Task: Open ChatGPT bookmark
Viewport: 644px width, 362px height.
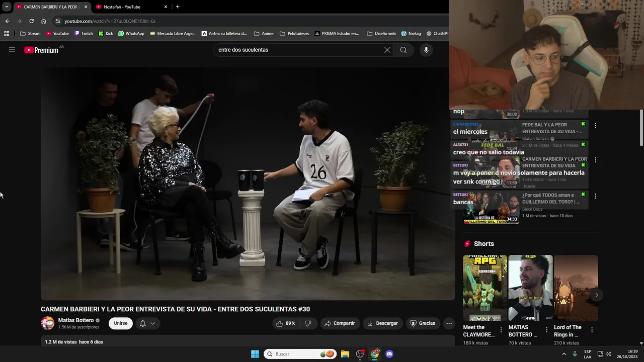Action: tap(437, 34)
